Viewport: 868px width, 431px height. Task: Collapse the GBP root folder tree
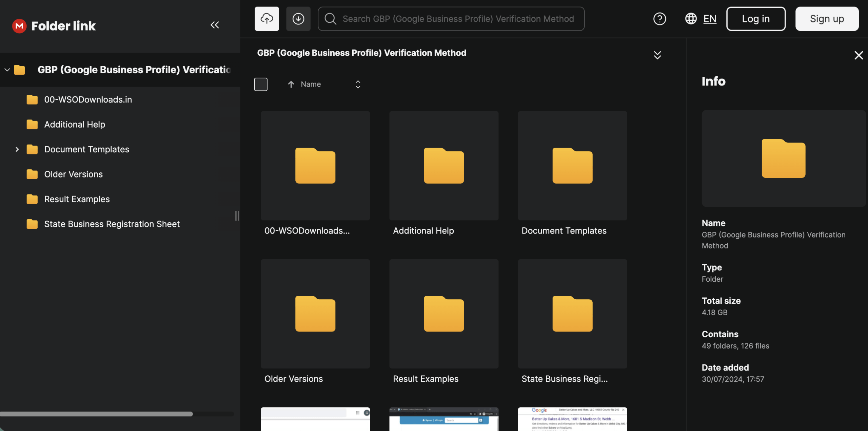7,70
